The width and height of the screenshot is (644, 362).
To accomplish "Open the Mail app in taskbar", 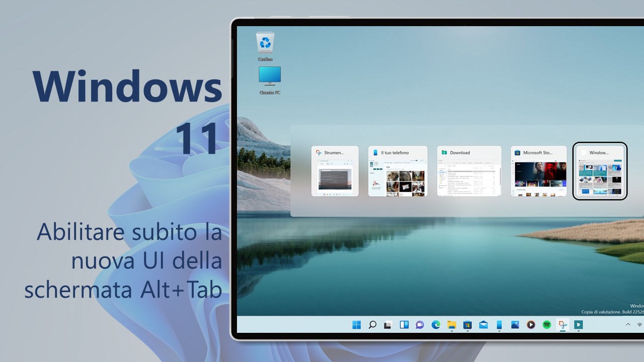I will click(483, 325).
